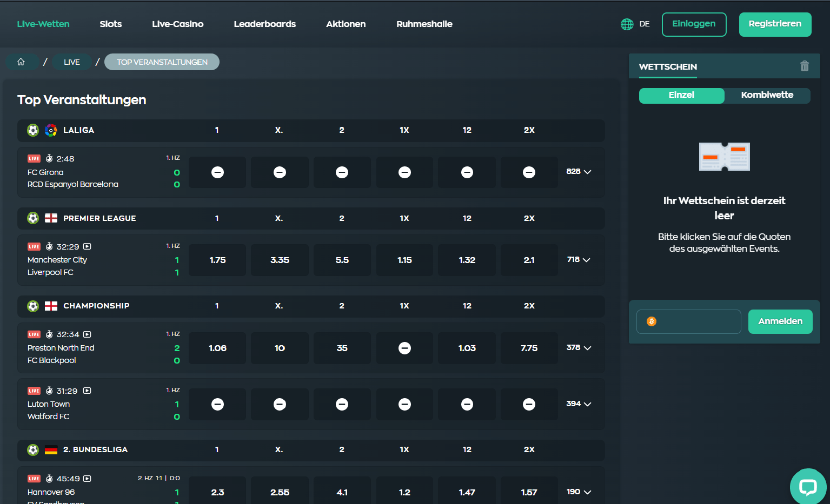Image resolution: width=830 pixels, height=504 pixels.
Task: Select the Einzel bet type
Action: point(681,95)
